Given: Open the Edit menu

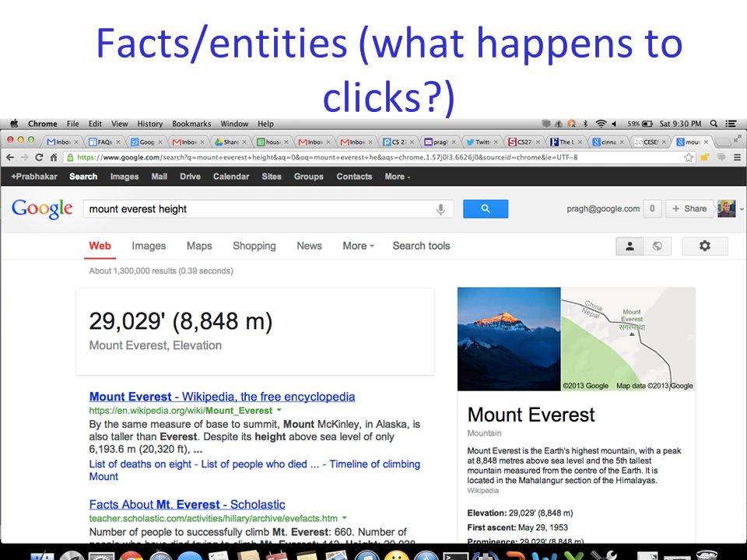Looking at the screenshot, I should [95, 124].
